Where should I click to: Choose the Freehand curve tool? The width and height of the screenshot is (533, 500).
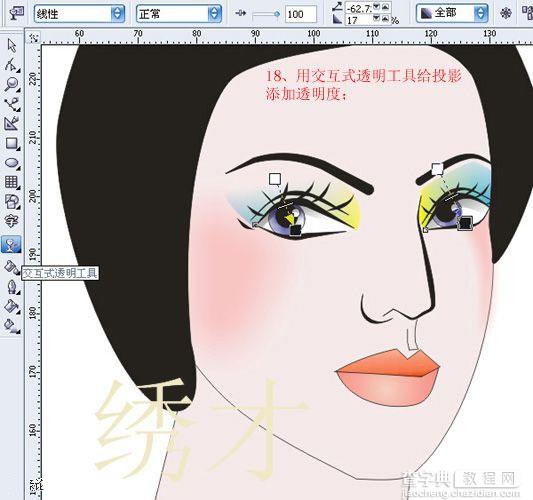12,104
